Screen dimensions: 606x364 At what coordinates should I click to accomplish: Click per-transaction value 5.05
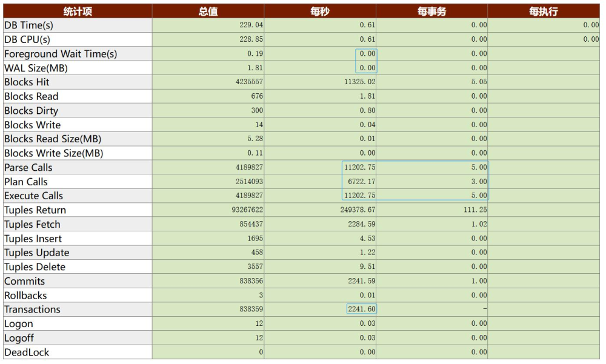pyautogui.click(x=479, y=82)
